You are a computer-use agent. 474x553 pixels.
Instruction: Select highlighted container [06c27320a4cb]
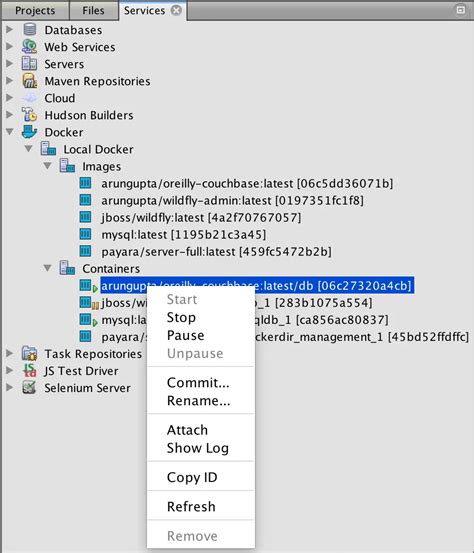pos(257,285)
